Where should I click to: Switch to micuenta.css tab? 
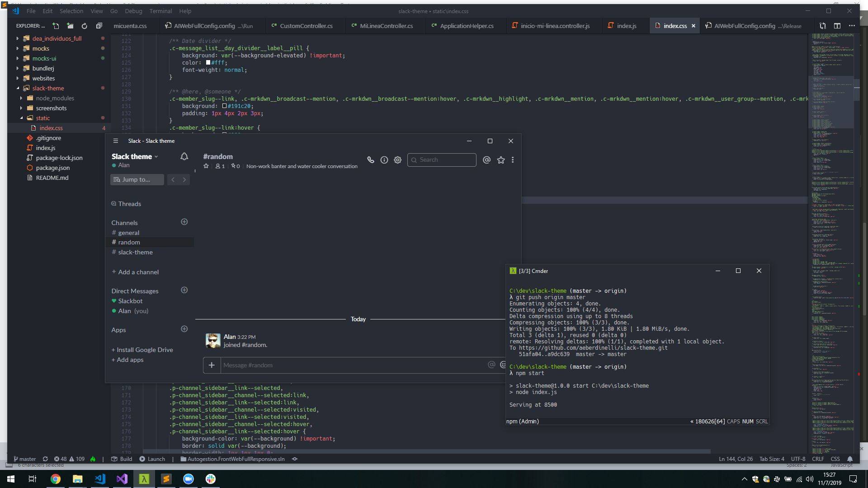[x=130, y=26]
